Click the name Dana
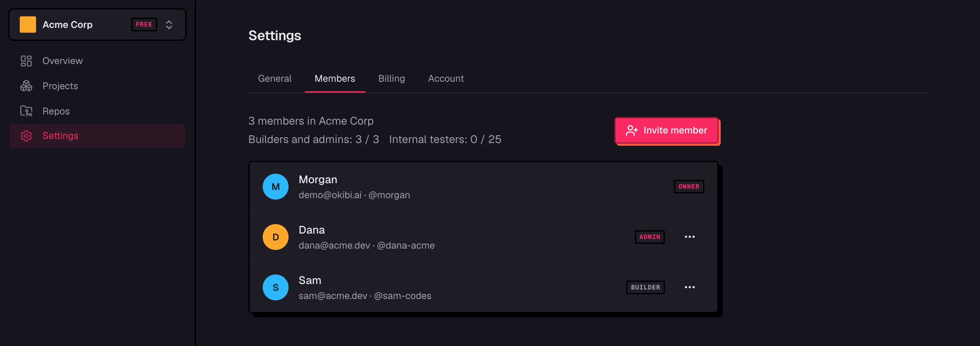 312,230
